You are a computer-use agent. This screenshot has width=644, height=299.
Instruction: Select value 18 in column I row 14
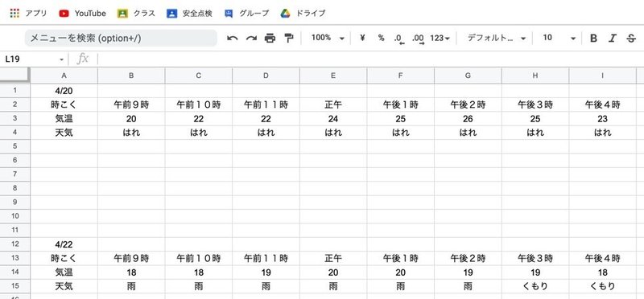pos(602,272)
